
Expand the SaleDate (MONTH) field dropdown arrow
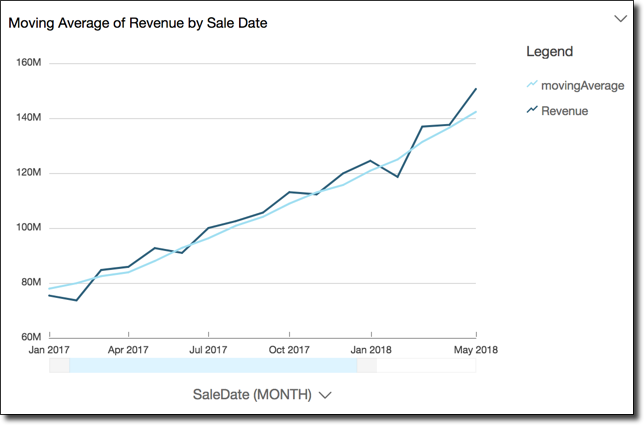pyautogui.click(x=324, y=395)
